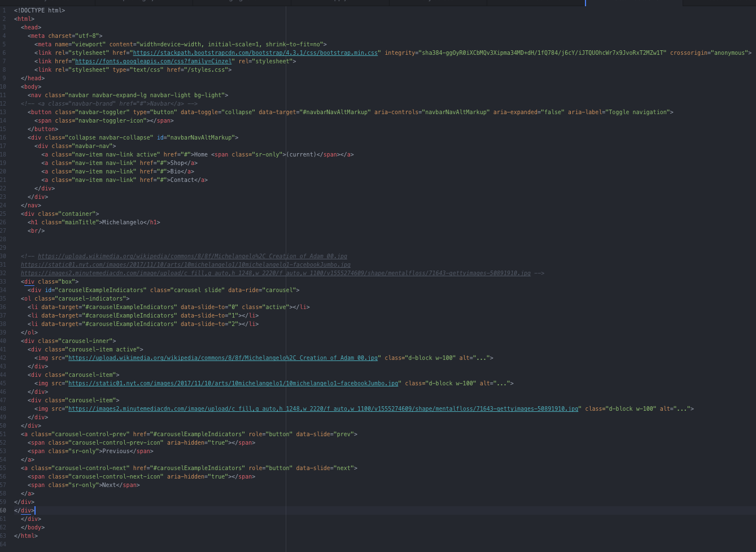Click the viewport content attribute value
The image size is (756, 552).
coord(230,44)
